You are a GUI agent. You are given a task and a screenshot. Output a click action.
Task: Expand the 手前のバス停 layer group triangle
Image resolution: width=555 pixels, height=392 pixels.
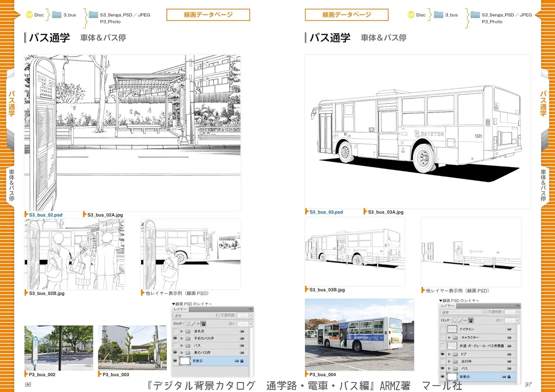(x=182, y=338)
